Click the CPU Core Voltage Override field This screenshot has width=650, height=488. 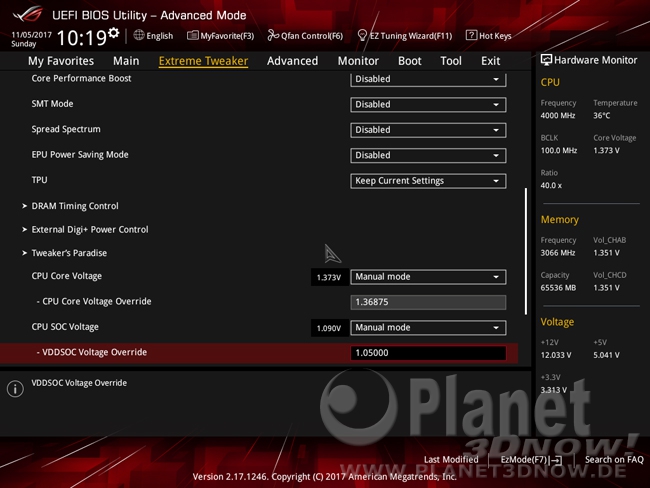(428, 302)
